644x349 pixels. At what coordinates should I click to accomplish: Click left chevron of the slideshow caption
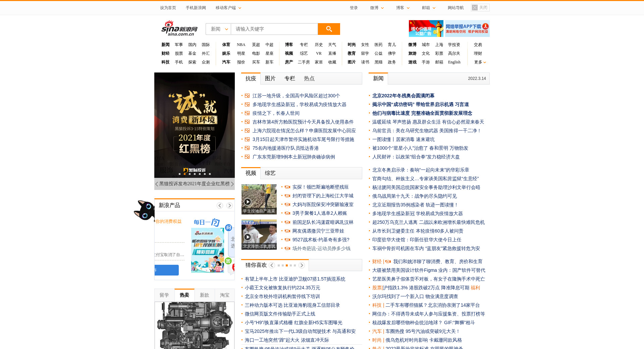pyautogui.click(x=157, y=184)
